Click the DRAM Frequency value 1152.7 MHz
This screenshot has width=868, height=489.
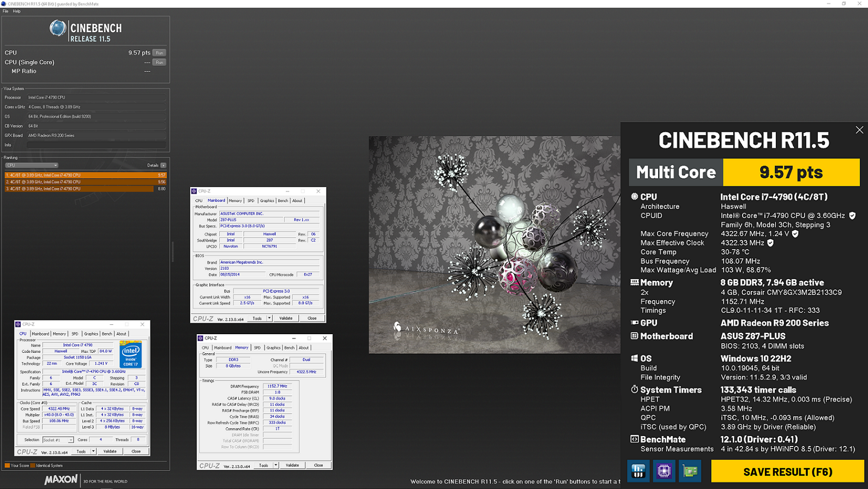coord(277,387)
